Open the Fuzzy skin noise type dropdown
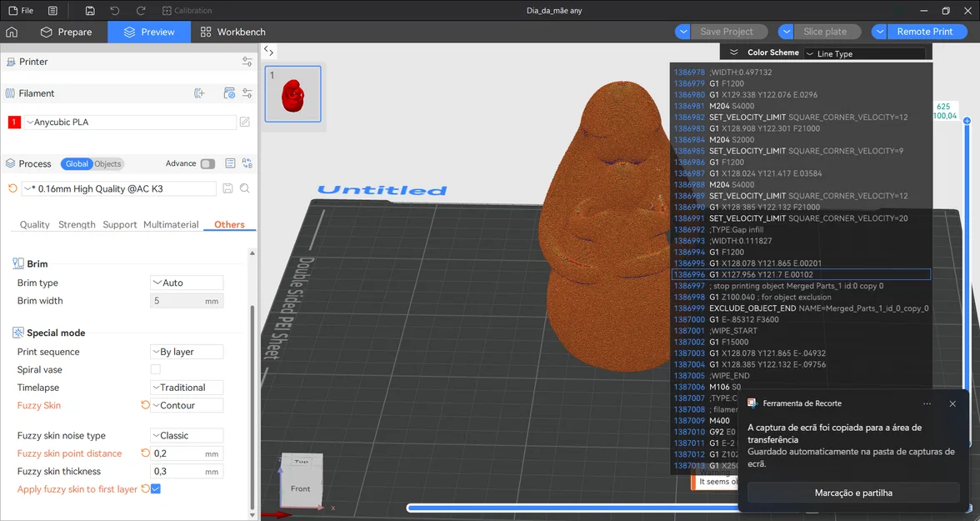980x521 pixels. tap(187, 435)
